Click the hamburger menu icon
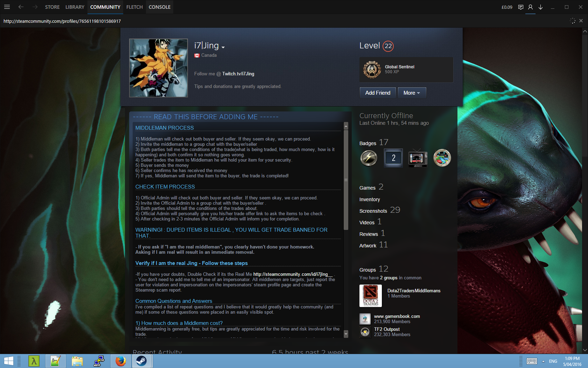 (7, 7)
